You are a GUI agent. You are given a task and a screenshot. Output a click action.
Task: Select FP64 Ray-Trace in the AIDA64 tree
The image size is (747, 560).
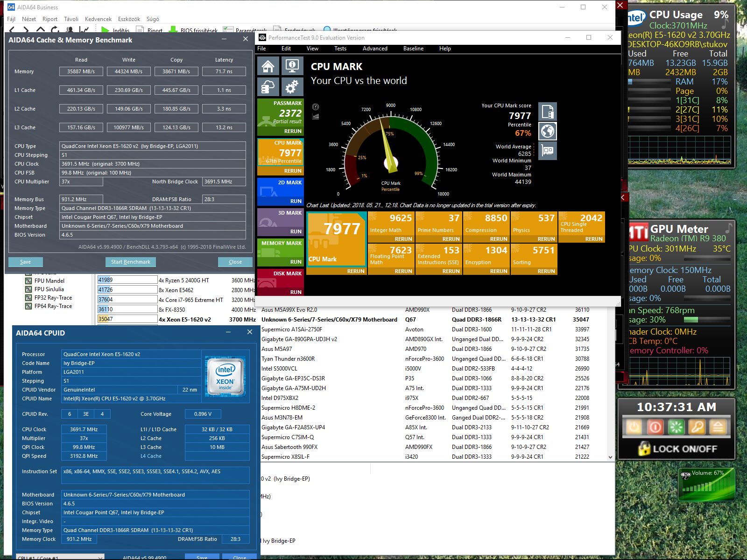coord(53,306)
